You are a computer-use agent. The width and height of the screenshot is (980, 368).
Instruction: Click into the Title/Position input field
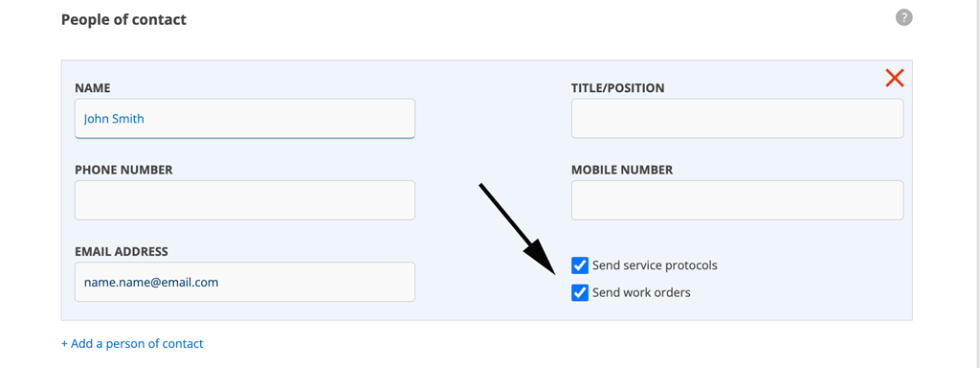pos(738,118)
